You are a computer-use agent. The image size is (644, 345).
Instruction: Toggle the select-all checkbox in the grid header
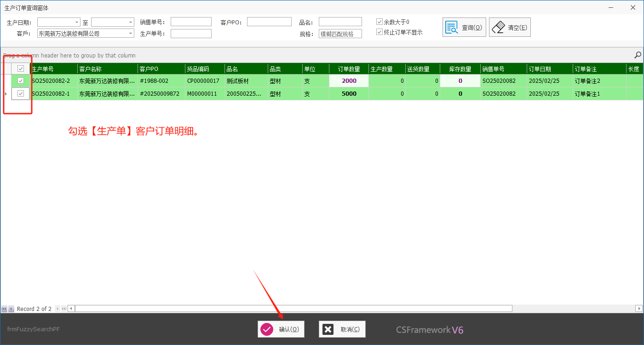tap(21, 69)
